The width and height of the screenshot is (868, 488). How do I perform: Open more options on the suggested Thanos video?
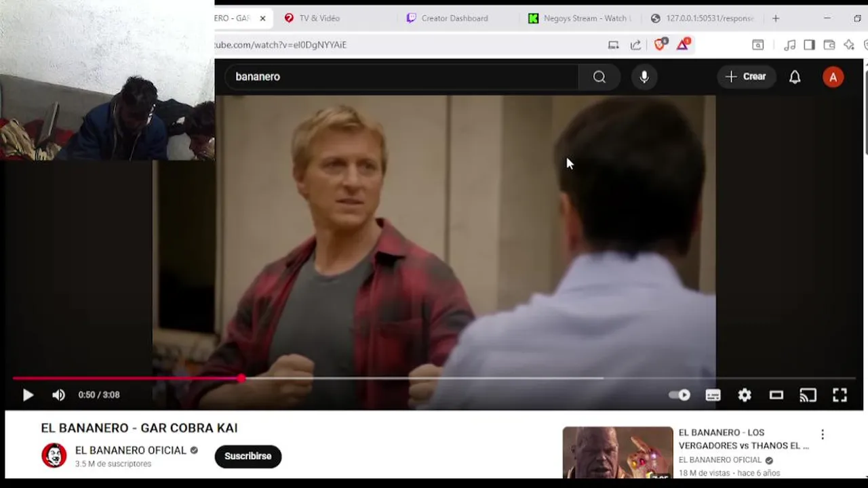[823, 434]
